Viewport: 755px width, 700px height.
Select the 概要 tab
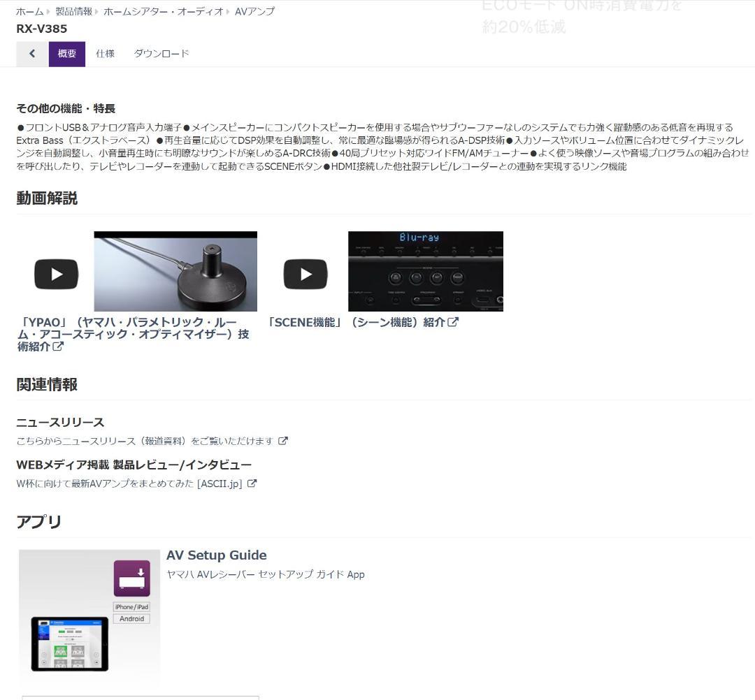66,53
